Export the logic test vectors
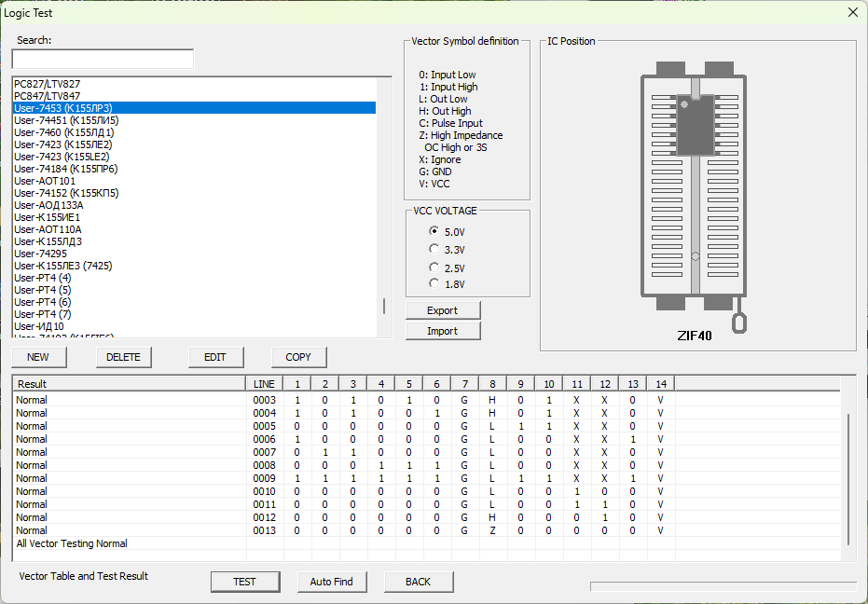Screen dimensions: 868x604 click(x=443, y=310)
